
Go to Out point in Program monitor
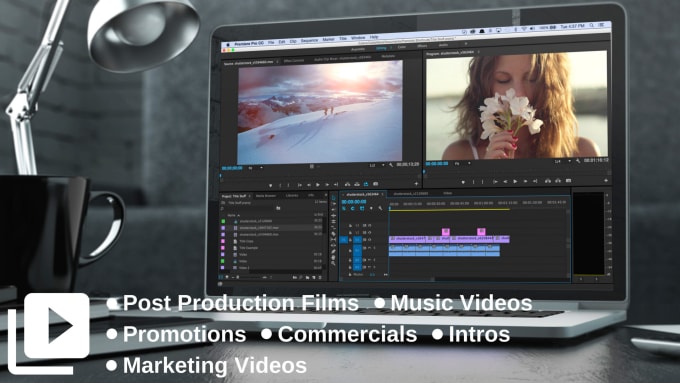[535, 181]
